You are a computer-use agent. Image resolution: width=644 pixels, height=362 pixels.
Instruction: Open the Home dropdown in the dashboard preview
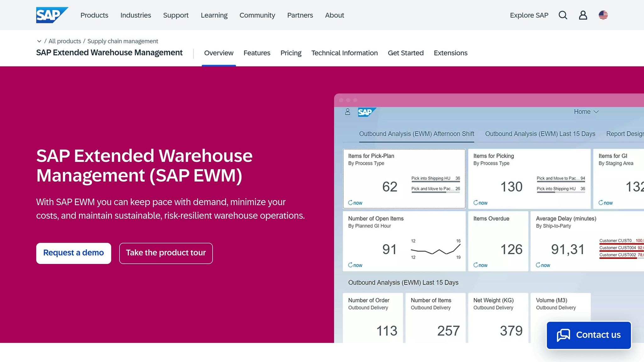[586, 112]
